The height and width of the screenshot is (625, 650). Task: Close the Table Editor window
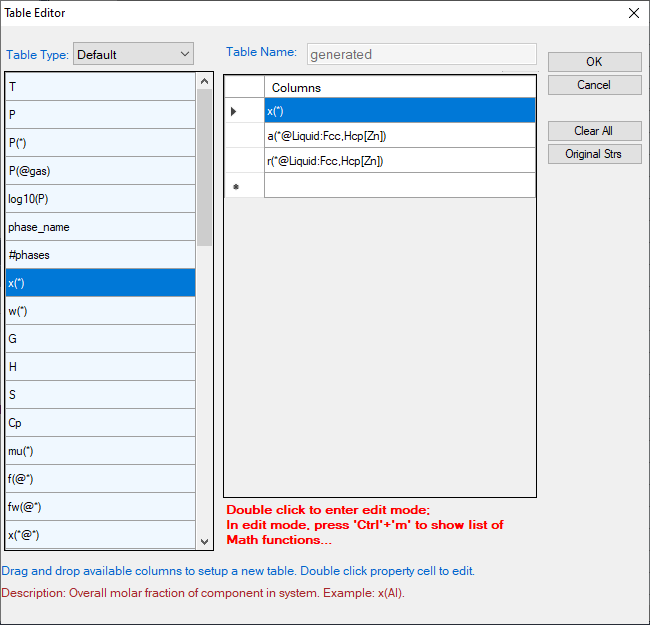(x=632, y=13)
